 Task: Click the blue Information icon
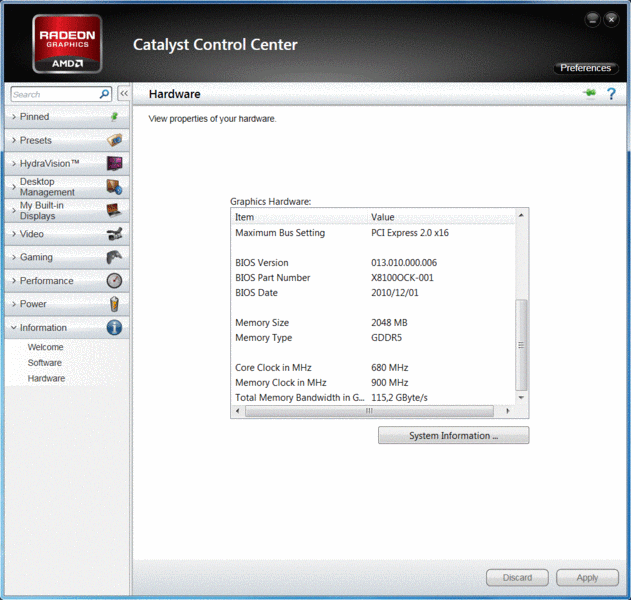coord(114,328)
